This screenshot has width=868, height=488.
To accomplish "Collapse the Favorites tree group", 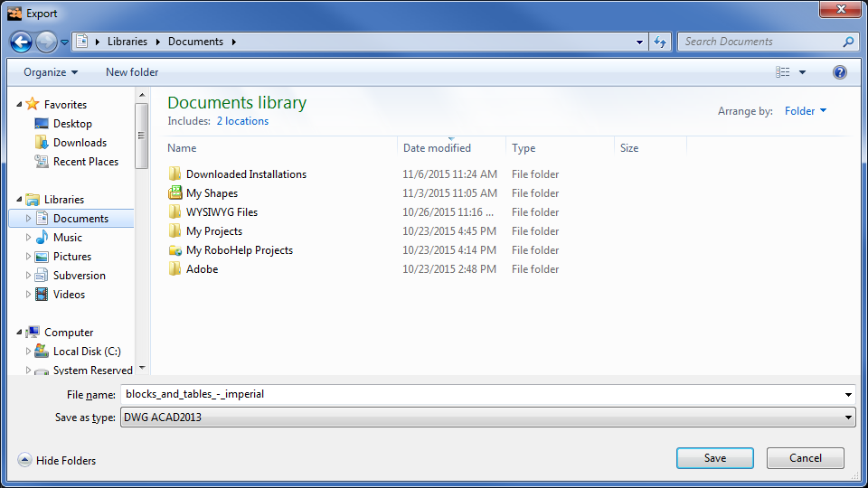I will click(x=20, y=105).
